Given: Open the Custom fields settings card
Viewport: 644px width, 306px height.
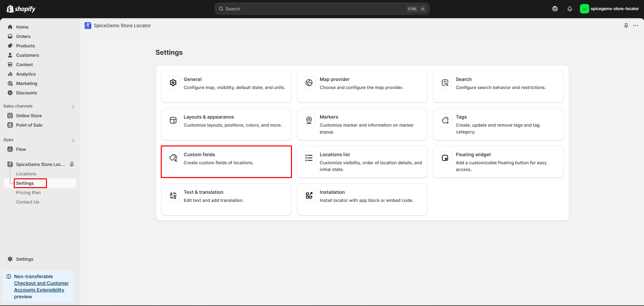Looking at the screenshot, I should (x=226, y=162).
